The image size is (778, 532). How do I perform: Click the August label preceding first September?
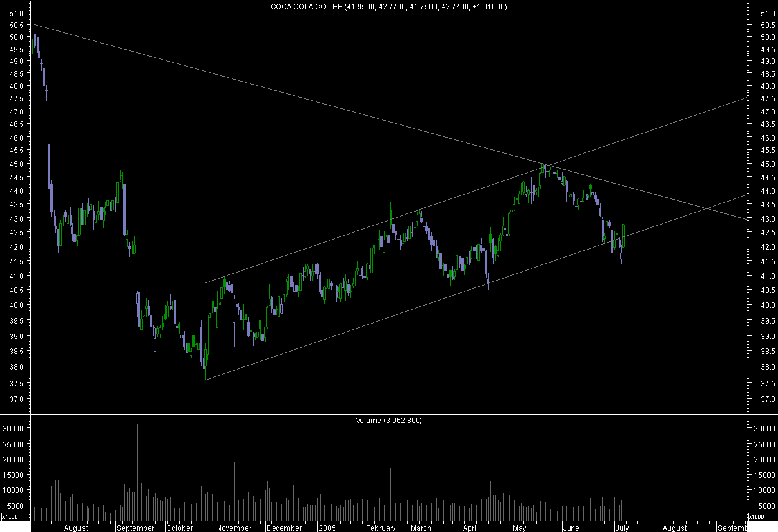pos(76,528)
